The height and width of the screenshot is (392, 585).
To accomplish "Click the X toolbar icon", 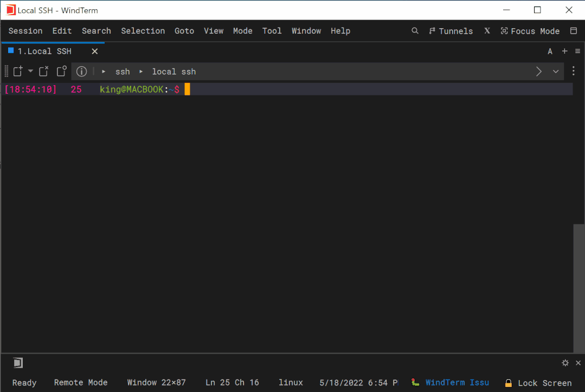I will click(x=487, y=31).
